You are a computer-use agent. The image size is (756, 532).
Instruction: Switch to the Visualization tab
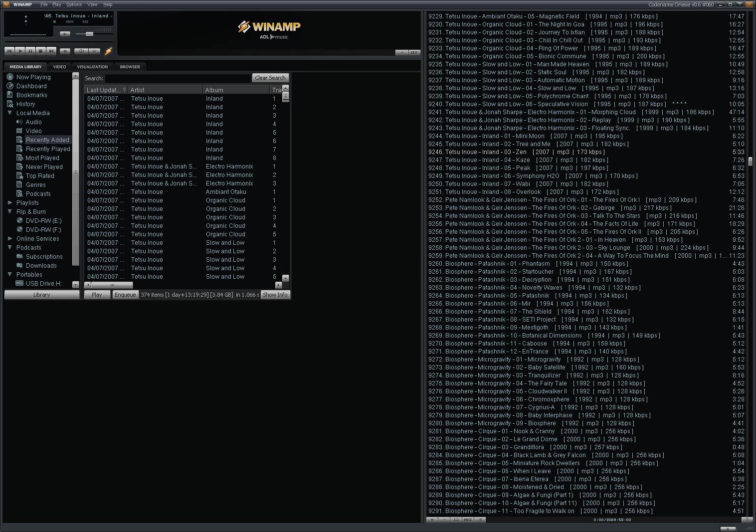(x=92, y=67)
